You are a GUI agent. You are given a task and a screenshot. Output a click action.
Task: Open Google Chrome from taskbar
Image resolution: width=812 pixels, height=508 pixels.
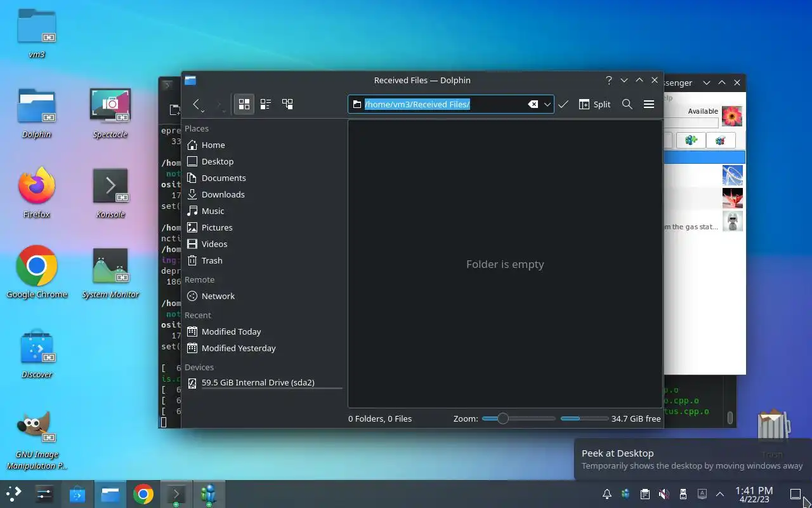pos(143,494)
